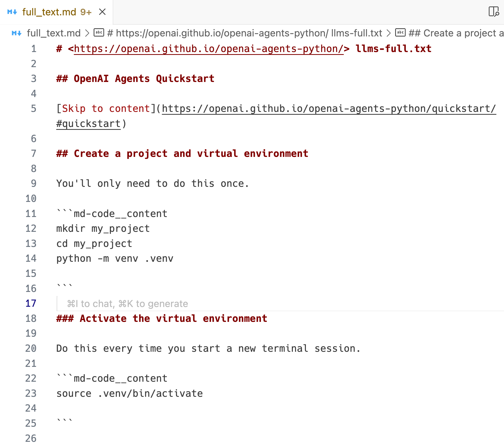Click full_text.md in the breadcrumb
The height and width of the screenshot is (447, 504).
54,33
